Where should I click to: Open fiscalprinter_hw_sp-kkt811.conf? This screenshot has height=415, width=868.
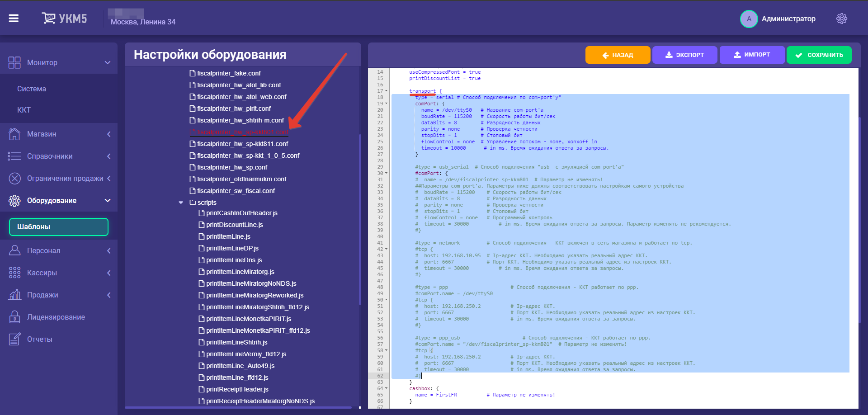242,144
